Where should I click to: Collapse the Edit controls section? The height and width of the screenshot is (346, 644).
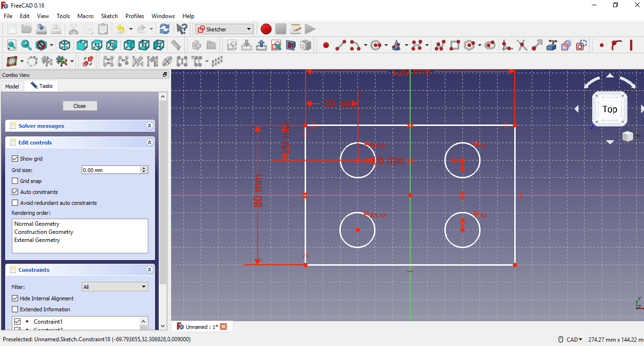point(149,143)
